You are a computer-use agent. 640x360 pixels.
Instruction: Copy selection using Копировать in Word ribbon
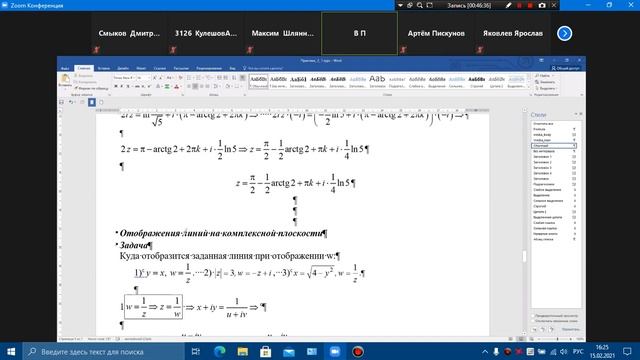point(84,82)
